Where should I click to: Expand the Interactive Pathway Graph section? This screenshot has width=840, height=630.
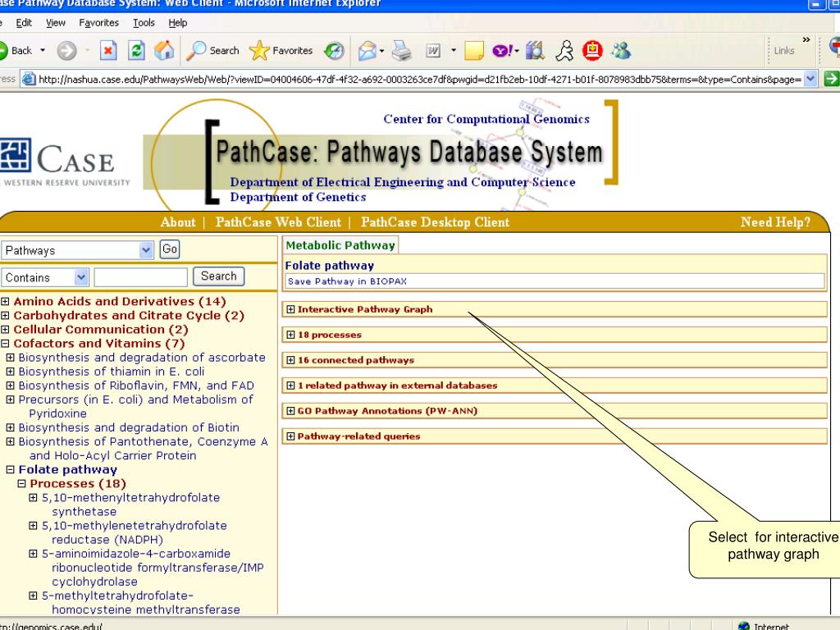tap(290, 309)
